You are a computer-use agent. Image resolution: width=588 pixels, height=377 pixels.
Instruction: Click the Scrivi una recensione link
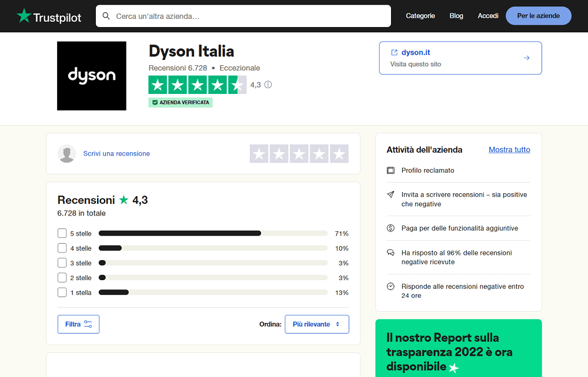116,153
